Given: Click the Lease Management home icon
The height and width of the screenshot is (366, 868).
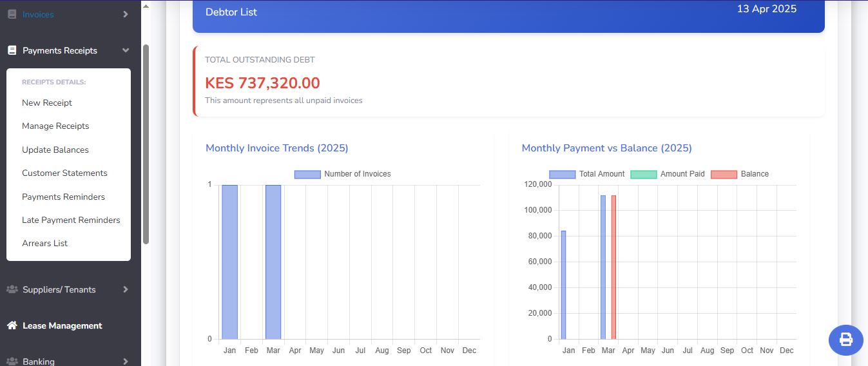Looking at the screenshot, I should coord(12,325).
